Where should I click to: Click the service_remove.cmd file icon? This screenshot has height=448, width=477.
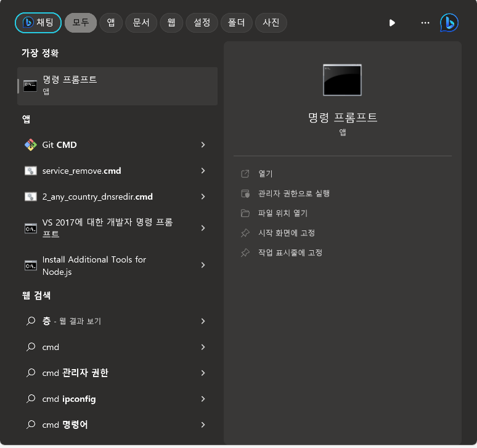pos(31,171)
